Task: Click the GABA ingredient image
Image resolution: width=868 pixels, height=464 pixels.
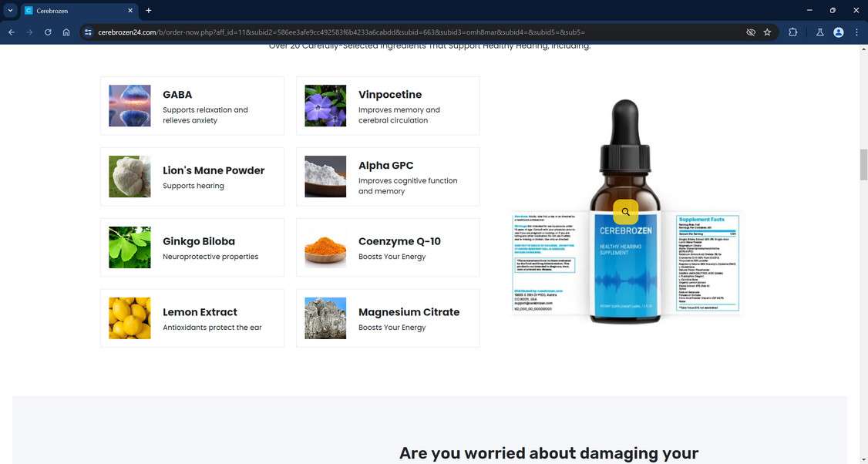Action: (x=130, y=106)
